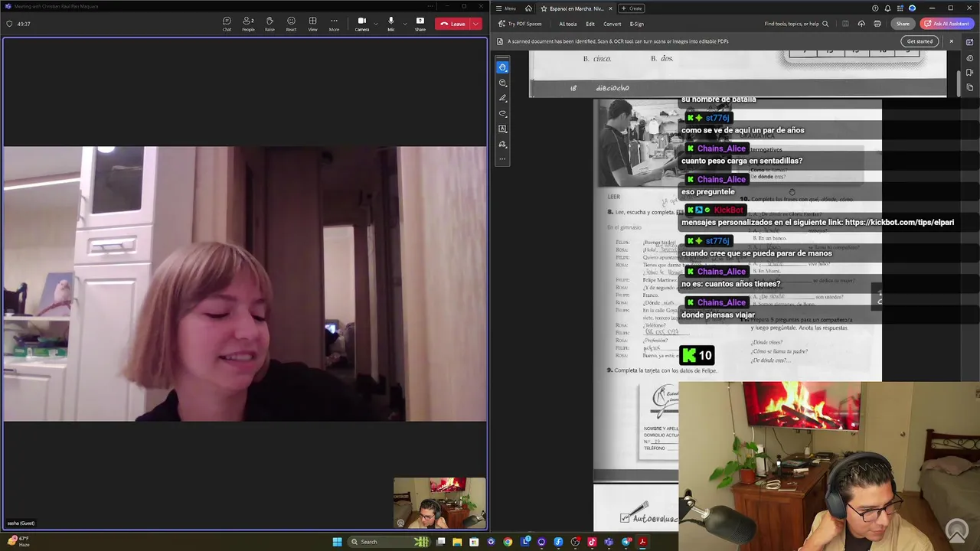Expand the Leave button dropdown arrow
This screenshot has width=980, height=551.
[476, 24]
